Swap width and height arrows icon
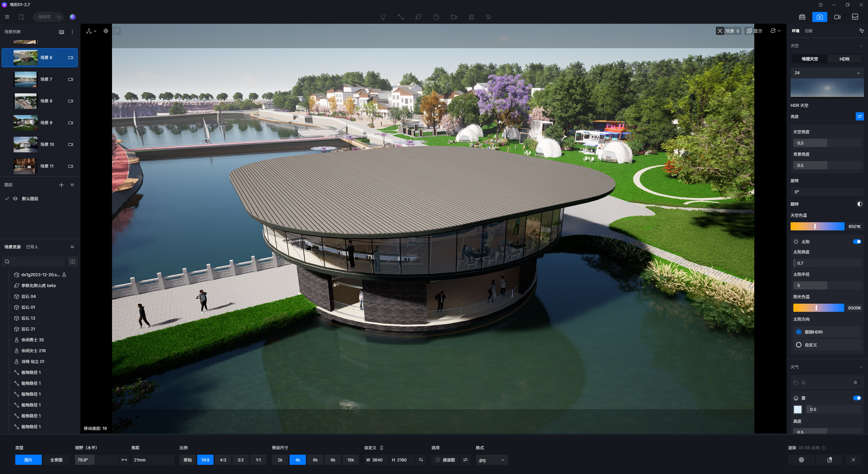This screenshot has height=474, width=868. click(x=421, y=460)
